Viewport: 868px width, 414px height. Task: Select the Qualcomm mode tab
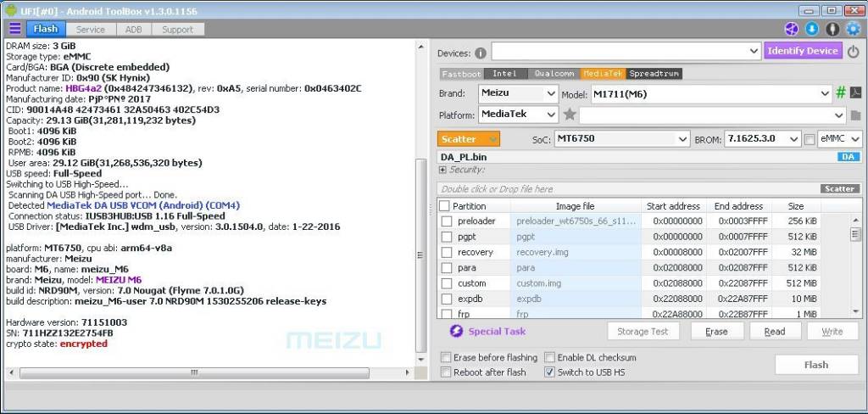tap(554, 74)
